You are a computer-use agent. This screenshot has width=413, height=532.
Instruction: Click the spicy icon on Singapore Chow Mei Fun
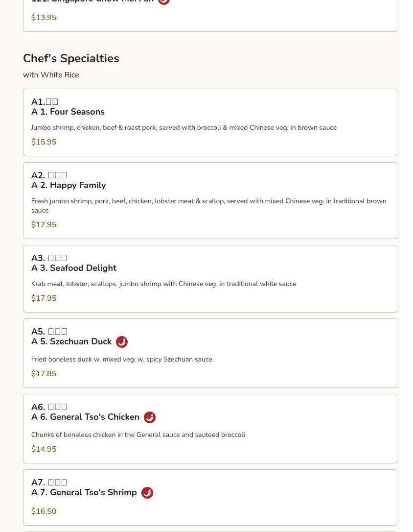coord(164,1)
